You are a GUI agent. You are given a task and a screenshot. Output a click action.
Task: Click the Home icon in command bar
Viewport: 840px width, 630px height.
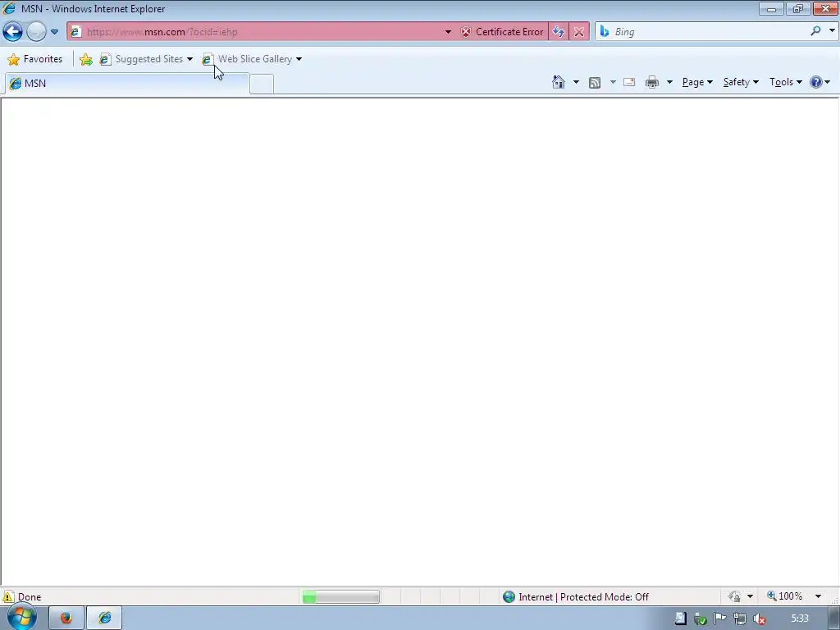pos(558,82)
